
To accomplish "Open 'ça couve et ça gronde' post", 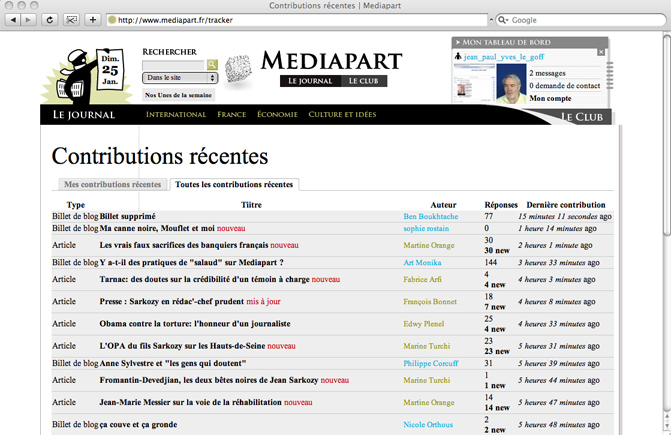I will (x=138, y=425).
